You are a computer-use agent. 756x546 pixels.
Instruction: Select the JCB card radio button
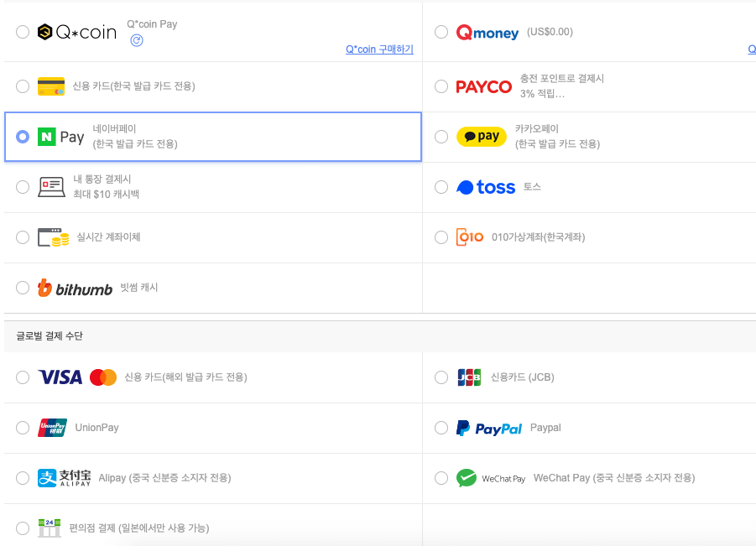(441, 377)
